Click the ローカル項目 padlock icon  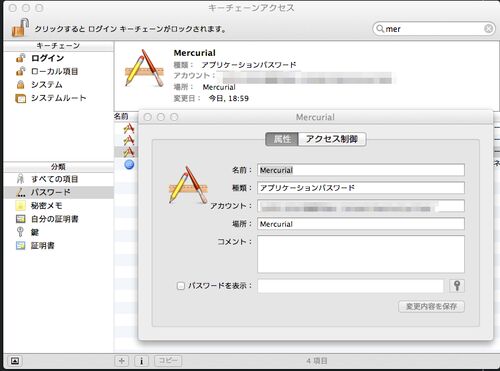(x=20, y=71)
